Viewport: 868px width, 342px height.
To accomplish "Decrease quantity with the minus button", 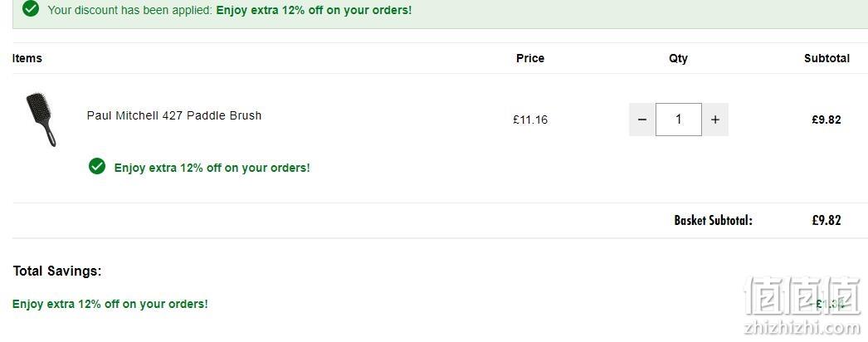I will tap(642, 120).
